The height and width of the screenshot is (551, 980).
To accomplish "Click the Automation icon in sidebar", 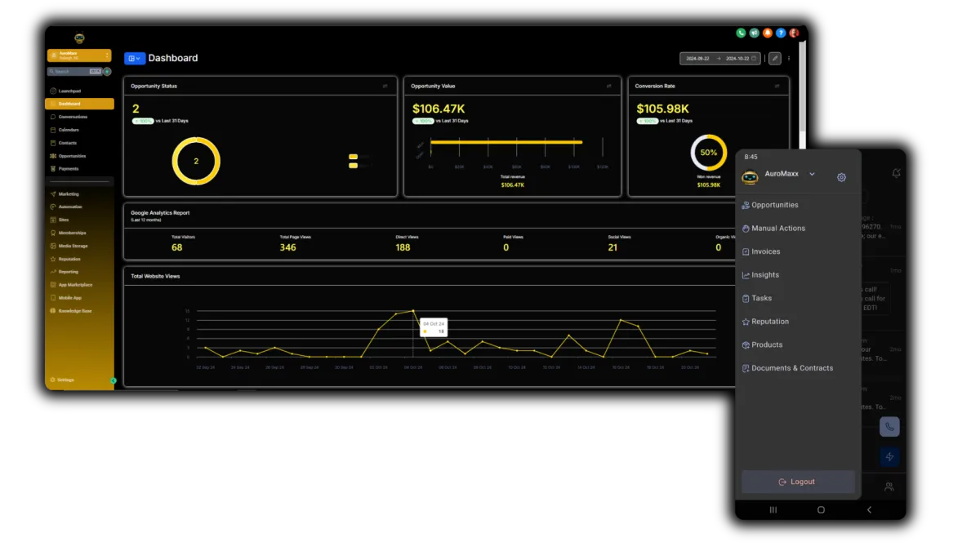I will (x=53, y=207).
